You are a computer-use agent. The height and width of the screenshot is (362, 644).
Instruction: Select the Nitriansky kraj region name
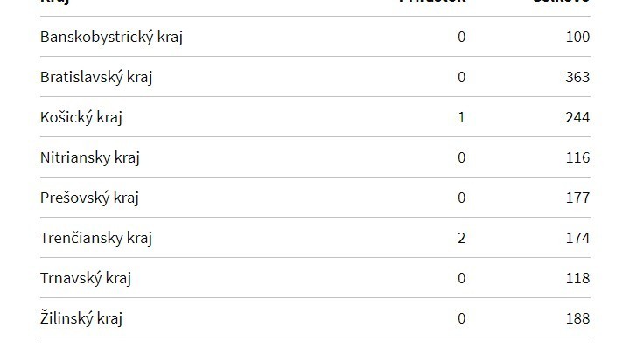coord(90,157)
